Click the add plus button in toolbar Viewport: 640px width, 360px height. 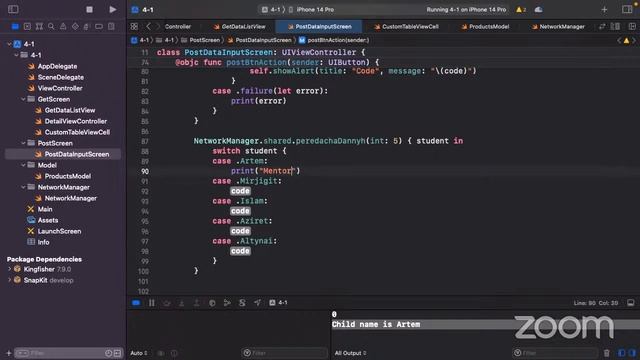(604, 9)
